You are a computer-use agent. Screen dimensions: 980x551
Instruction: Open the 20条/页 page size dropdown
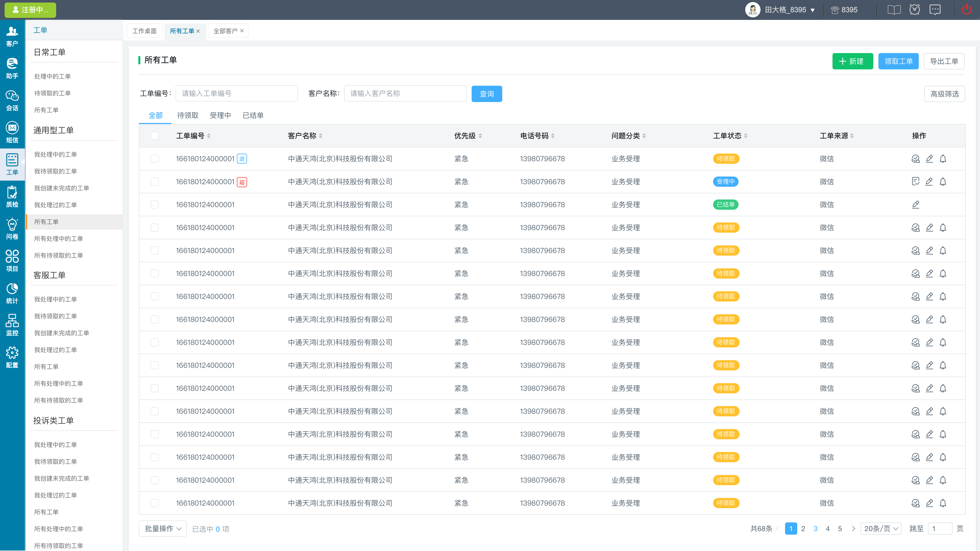(x=881, y=529)
